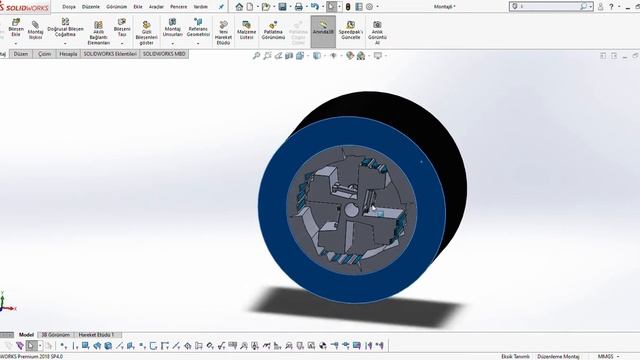Expand the Bileşen Ekle dropdown arrow

point(16,43)
